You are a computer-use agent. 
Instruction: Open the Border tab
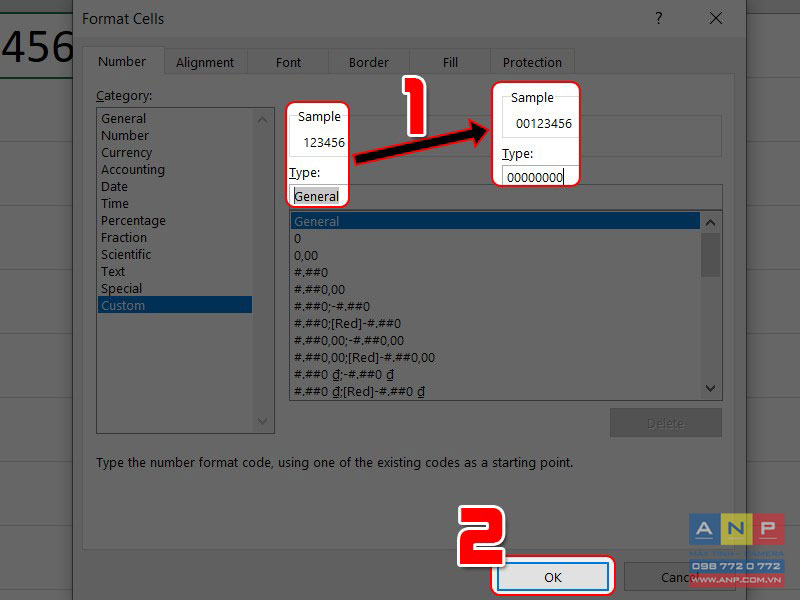pyautogui.click(x=369, y=62)
